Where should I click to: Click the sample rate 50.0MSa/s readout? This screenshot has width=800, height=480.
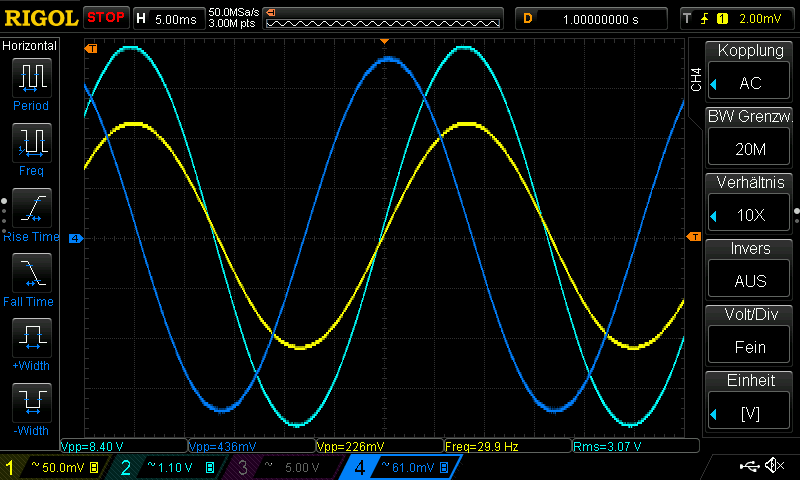click(x=234, y=12)
